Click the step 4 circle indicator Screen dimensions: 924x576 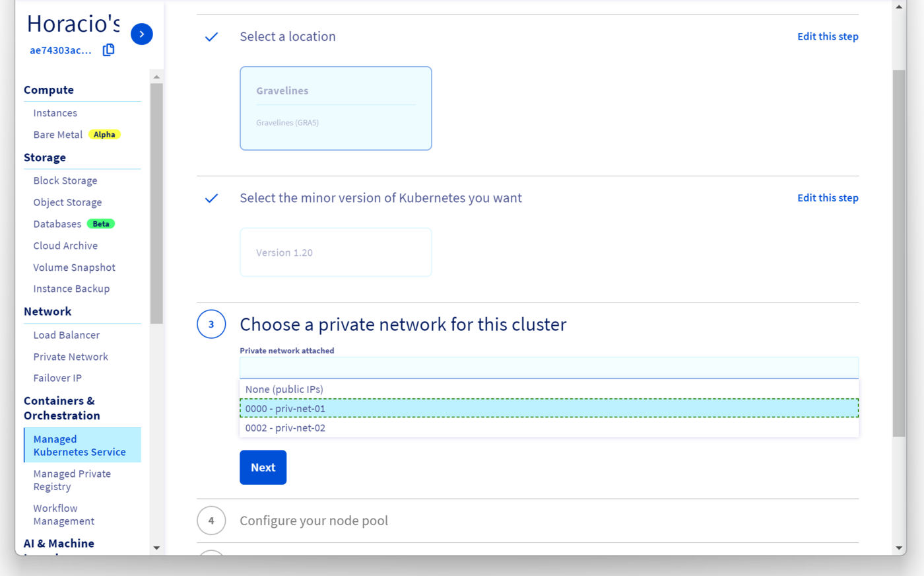click(x=211, y=521)
